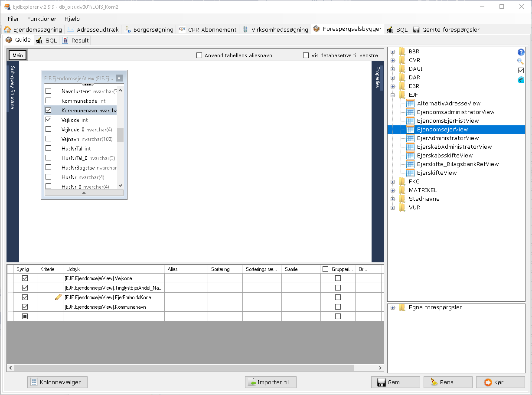Expand the Egne forespørgsler node
The image size is (532, 395).
pos(393,308)
